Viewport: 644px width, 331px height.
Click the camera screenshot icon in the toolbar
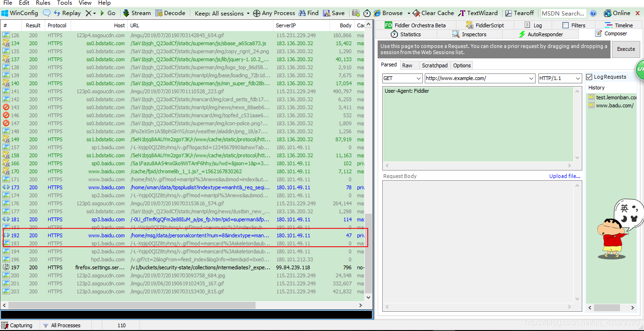click(356, 13)
